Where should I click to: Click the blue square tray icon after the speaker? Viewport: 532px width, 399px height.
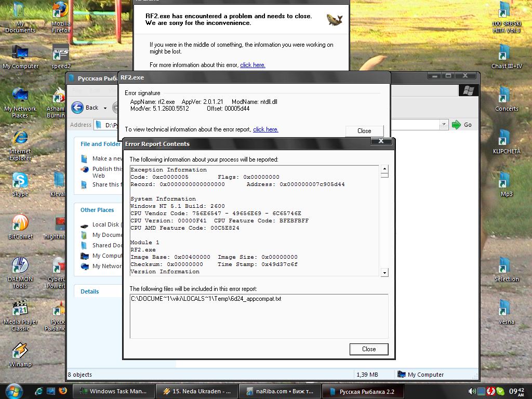tap(481, 391)
